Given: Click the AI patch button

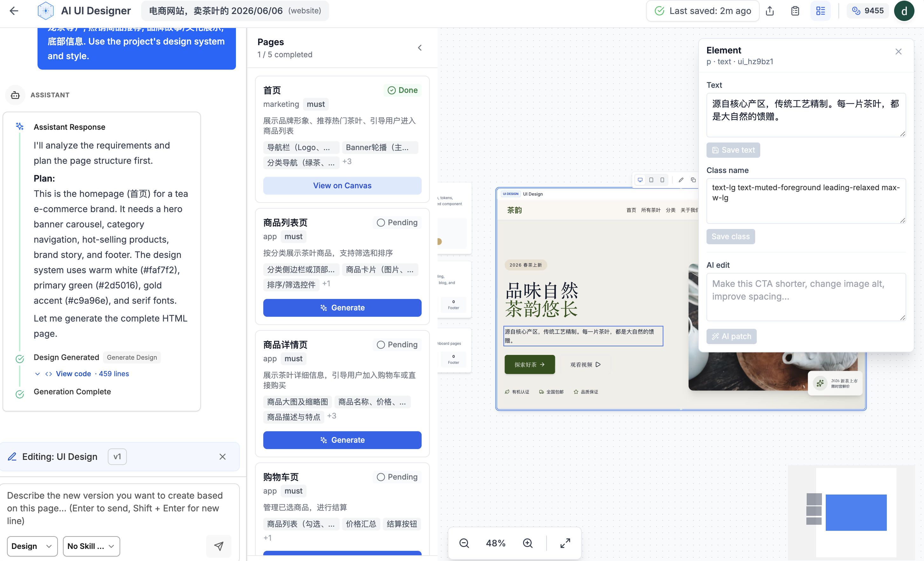Looking at the screenshot, I should [x=731, y=336].
